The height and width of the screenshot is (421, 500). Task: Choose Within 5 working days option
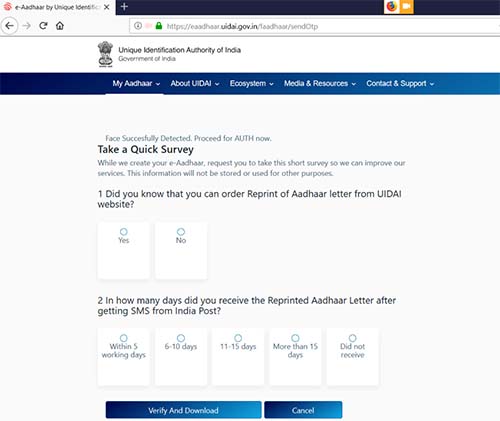124,338
